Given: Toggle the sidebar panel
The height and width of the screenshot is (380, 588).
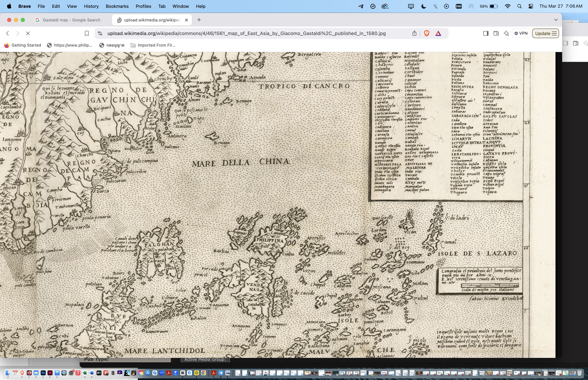Looking at the screenshot, I should (486, 33).
